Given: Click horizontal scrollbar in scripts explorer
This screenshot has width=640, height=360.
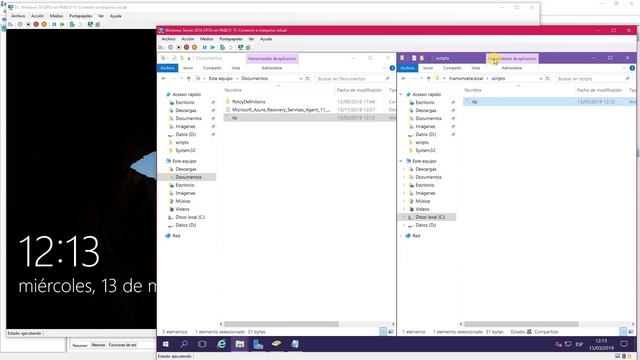Looking at the screenshot, I should point(521,324).
